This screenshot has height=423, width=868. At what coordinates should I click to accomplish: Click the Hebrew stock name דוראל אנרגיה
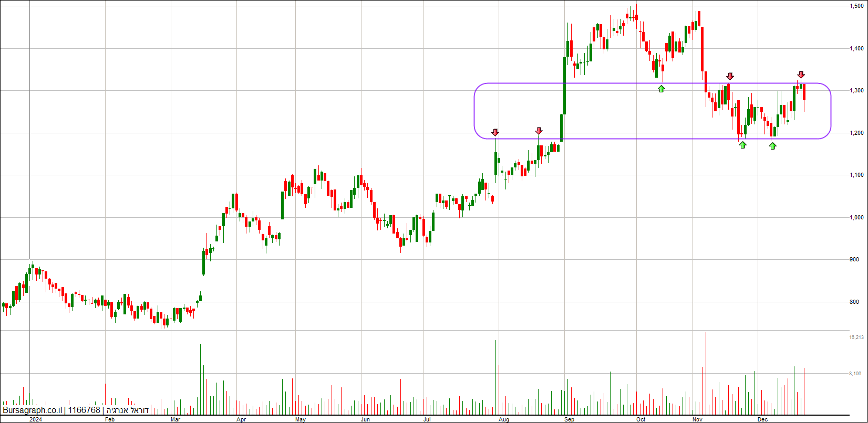coord(128,410)
